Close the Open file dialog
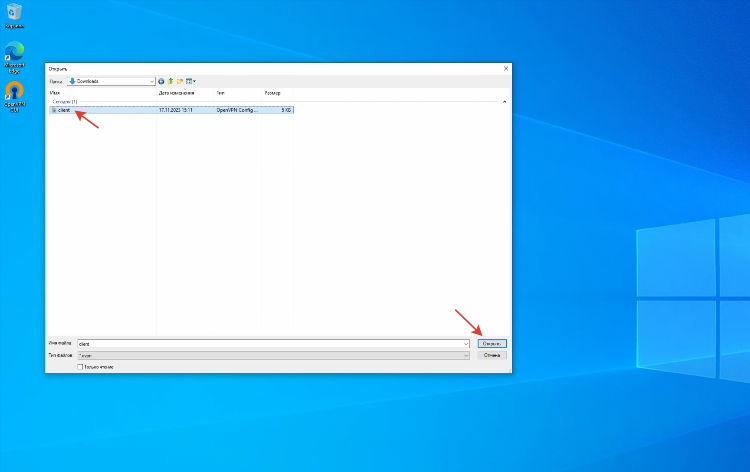The image size is (750, 472). [506, 69]
